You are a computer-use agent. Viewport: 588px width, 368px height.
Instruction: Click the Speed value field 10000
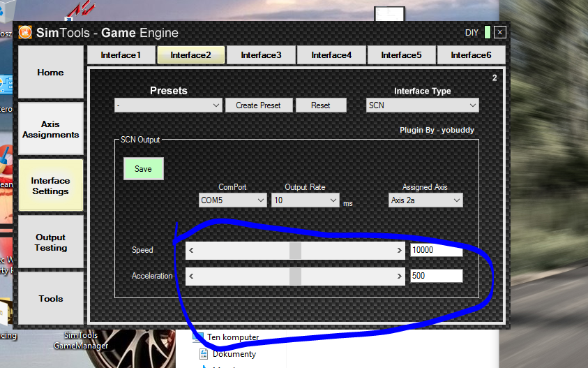click(436, 250)
